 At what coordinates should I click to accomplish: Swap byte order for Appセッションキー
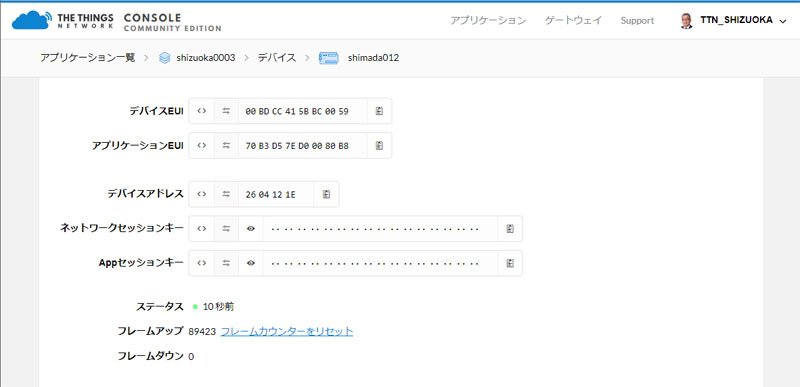tap(226, 263)
